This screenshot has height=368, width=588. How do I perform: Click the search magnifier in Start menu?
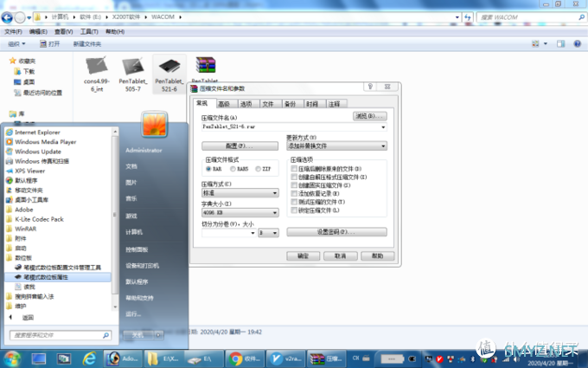[x=106, y=335]
